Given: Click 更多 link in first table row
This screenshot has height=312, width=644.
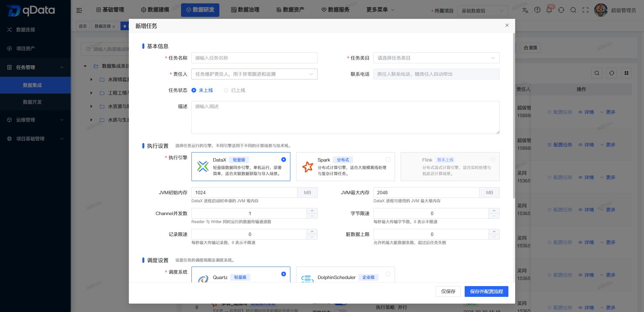Looking at the screenshot, I should 608,112.
